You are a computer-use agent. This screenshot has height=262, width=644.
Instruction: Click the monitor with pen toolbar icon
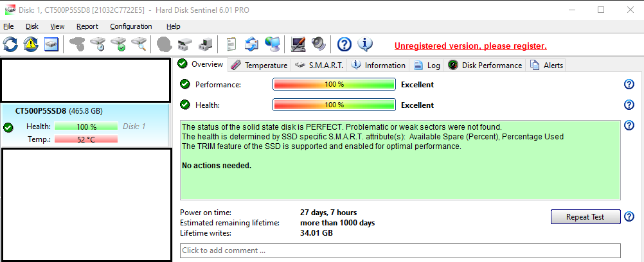[298, 44]
